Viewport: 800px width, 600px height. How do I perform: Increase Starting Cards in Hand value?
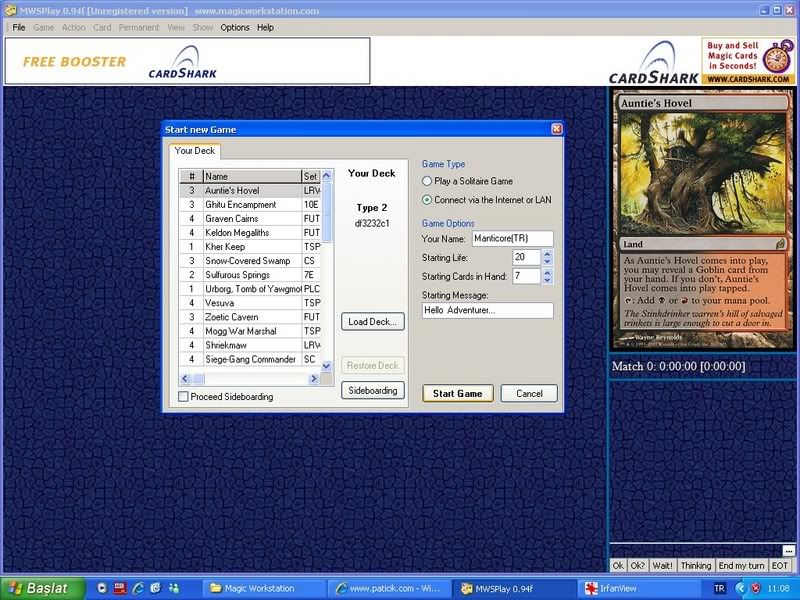pos(547,272)
